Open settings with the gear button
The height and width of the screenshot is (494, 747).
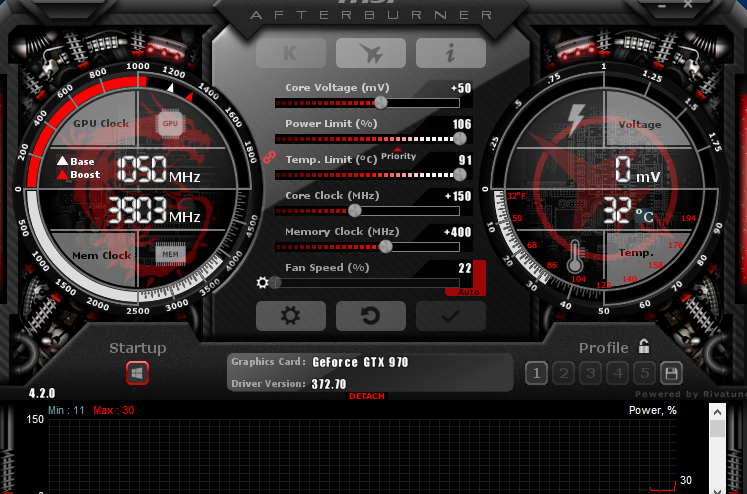click(291, 316)
